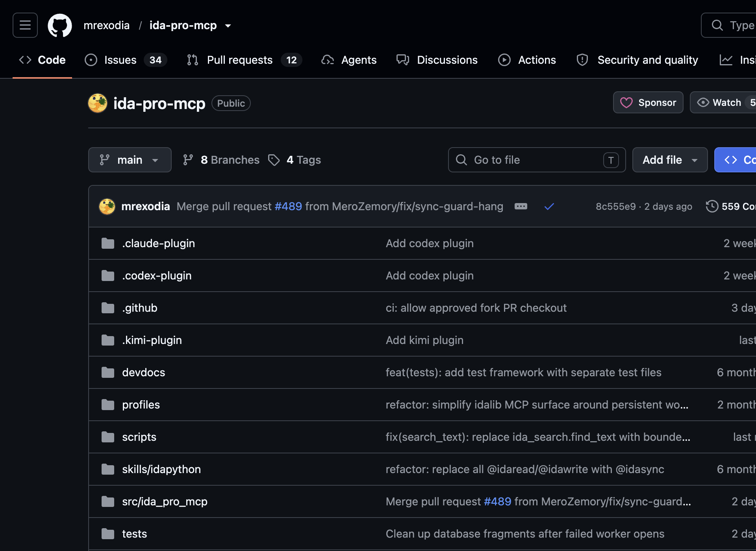Screen dimensions: 756x551
Task: Click the ida-pro-mcp repository title
Action: 159,104
